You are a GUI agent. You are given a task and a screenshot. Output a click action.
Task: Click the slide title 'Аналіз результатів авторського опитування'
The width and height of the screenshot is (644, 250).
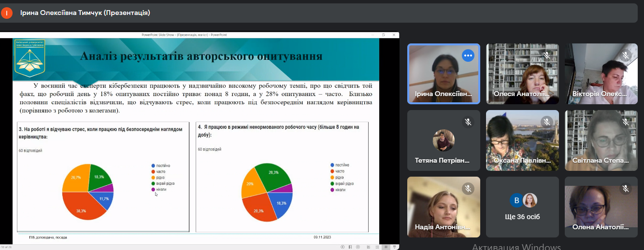pos(201,57)
